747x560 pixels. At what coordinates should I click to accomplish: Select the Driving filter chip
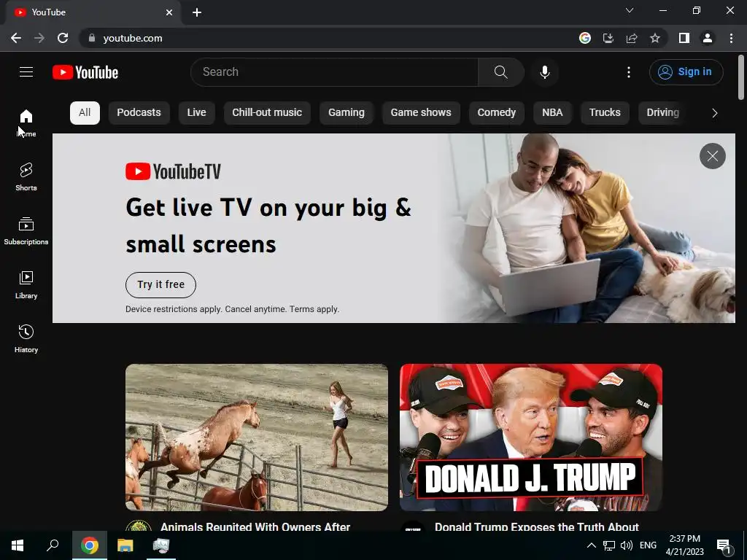tap(662, 113)
